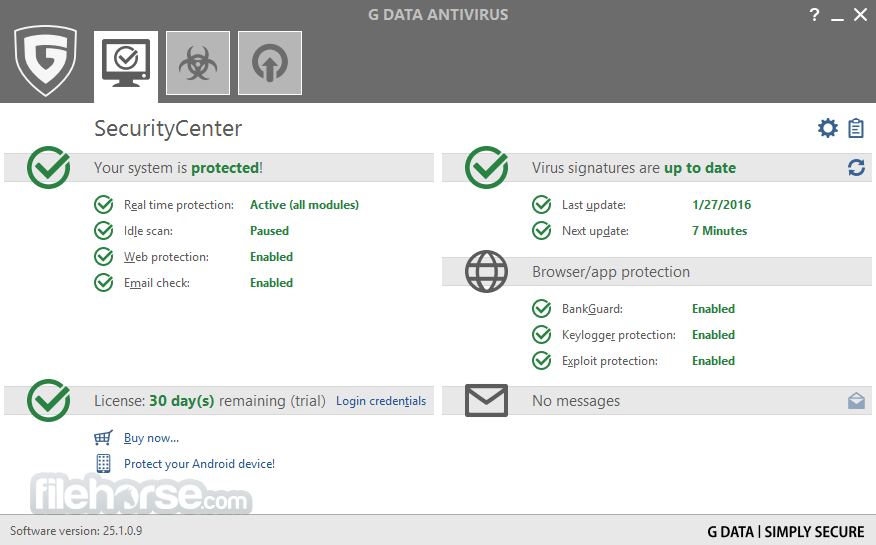Click the Email check checkmark
Image resolution: width=876 pixels, height=545 pixels.
click(103, 283)
